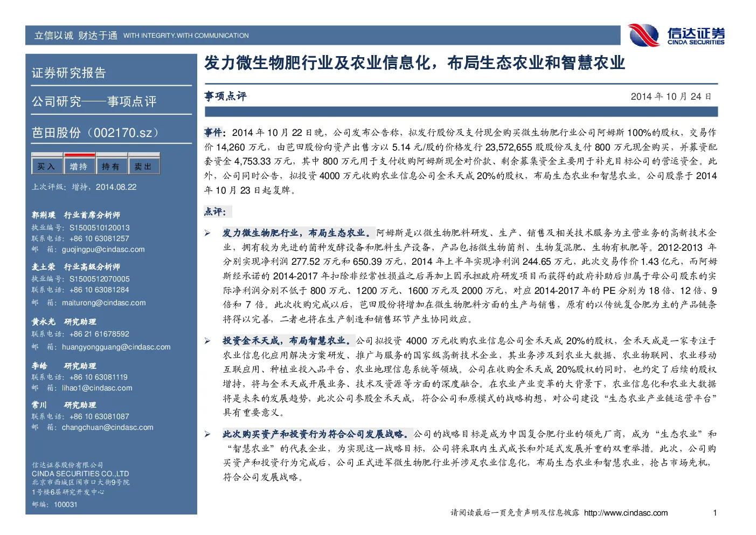The height and width of the screenshot is (535, 756).
Task: Click WITH INTEGRITY.WITH COMMUNICATION header text
Action: 186,36
